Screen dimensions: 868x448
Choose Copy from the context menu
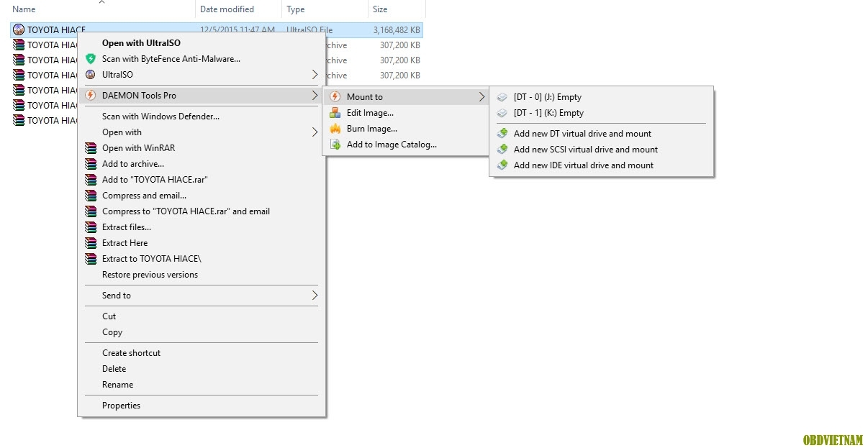click(x=202, y=332)
